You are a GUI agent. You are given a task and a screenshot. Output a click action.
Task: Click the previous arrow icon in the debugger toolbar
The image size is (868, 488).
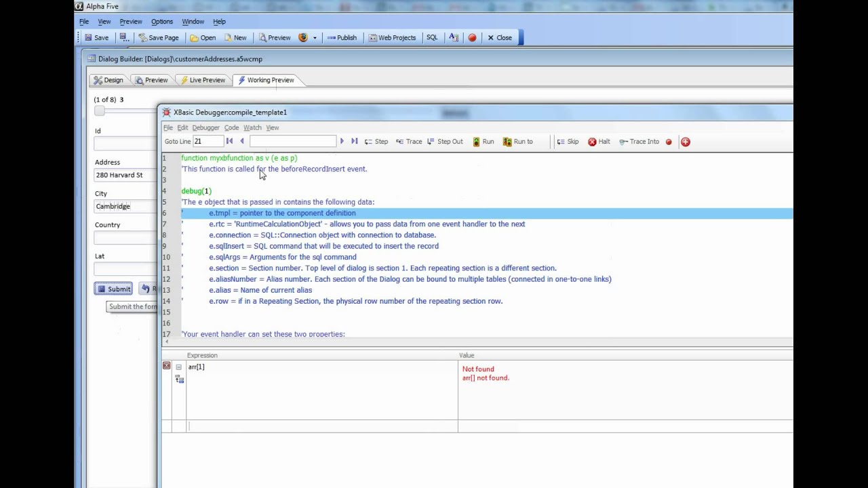point(241,142)
